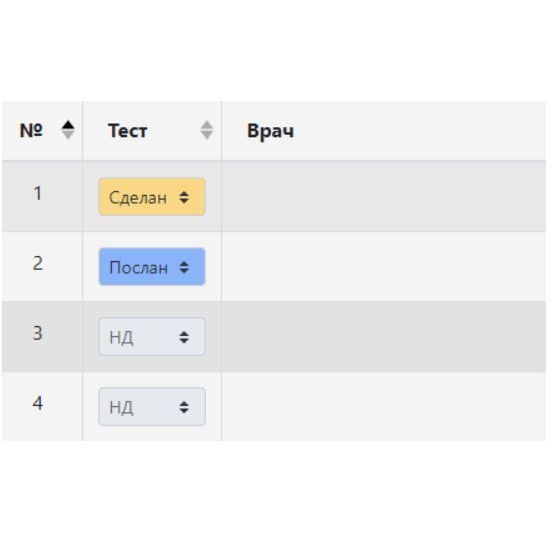Click the sort arrows beside № header
Viewport: 554px width, 554px height.
pos(68,130)
